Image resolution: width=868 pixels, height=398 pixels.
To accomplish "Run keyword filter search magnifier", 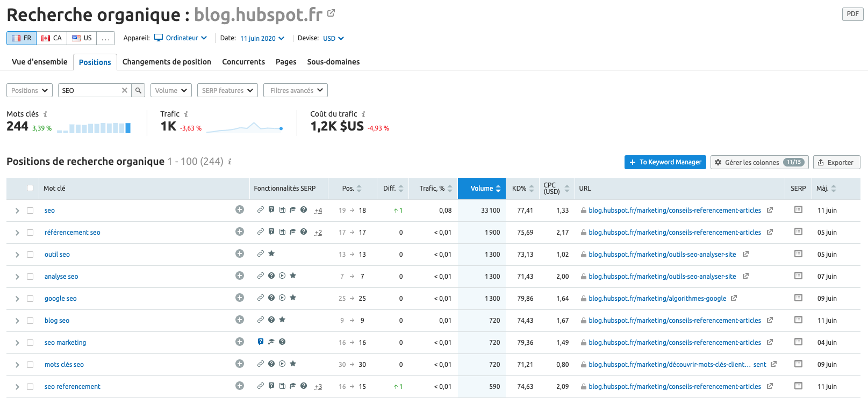I will [138, 90].
